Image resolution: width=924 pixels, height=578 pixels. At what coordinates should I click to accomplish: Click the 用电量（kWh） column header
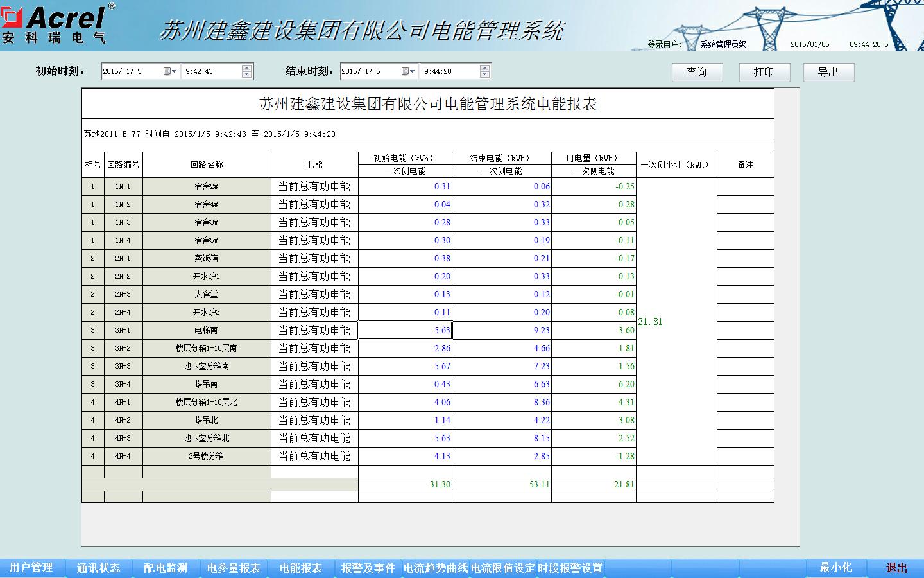pos(594,158)
